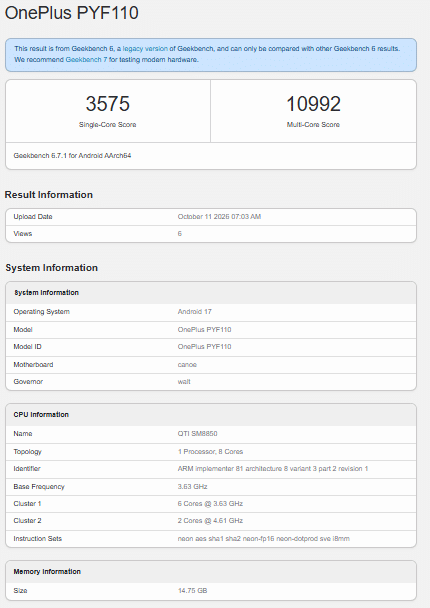Click the 'Cluster 2' row label
430x608 pixels.
[27, 521]
